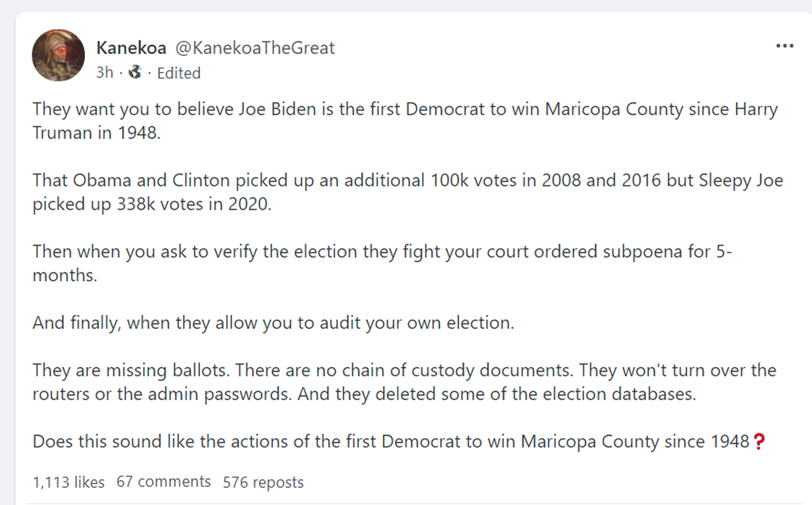The image size is (812, 505).
Task: Open the 67 comments section
Action: [164, 482]
